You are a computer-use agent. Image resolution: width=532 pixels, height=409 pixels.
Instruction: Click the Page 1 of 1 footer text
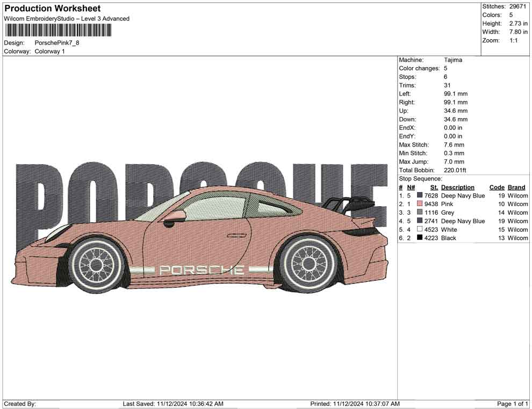tap(512, 404)
